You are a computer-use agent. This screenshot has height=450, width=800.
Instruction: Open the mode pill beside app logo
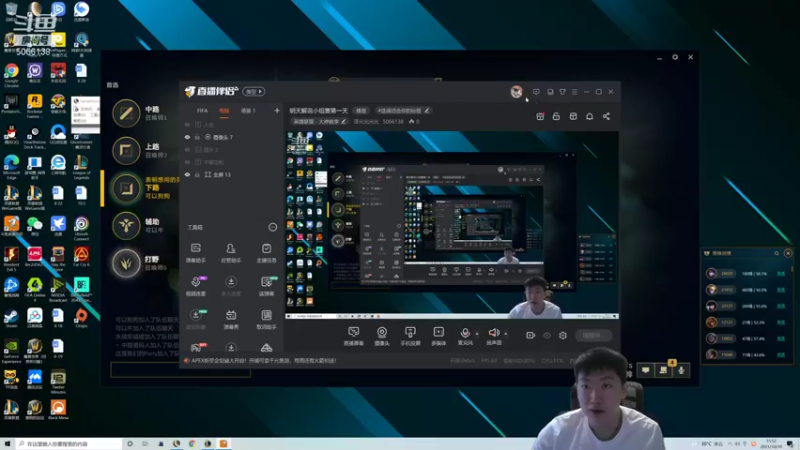(254, 92)
